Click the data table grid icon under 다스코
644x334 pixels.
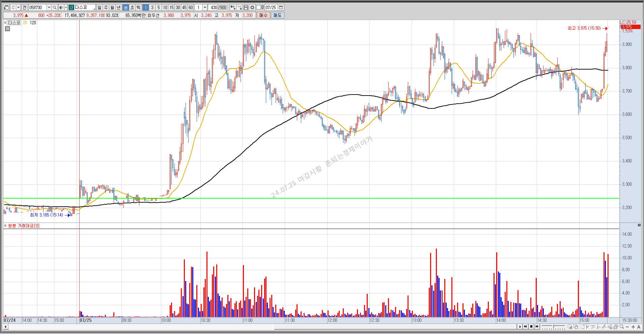(7, 29)
